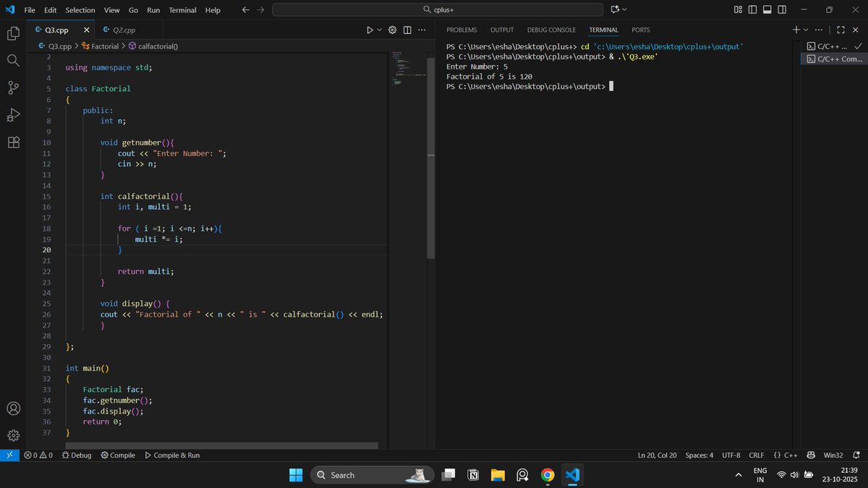The width and height of the screenshot is (868, 488).
Task: Open the Factorial breadcrumb dropdown
Action: (x=100, y=46)
